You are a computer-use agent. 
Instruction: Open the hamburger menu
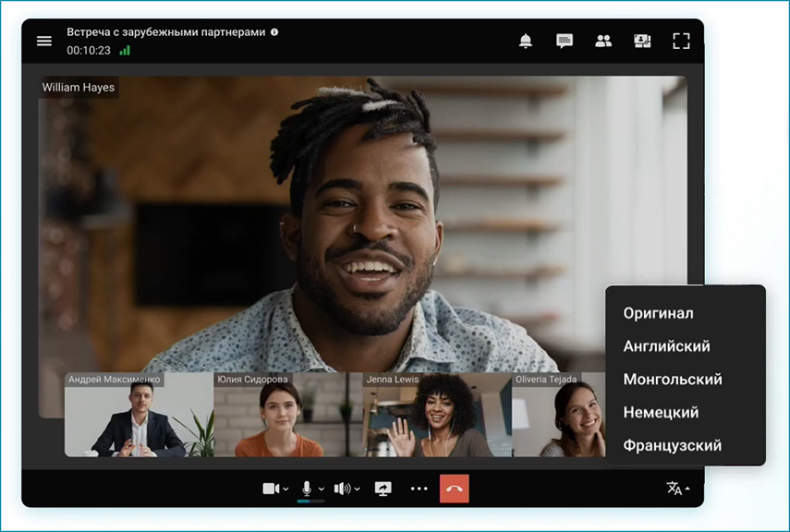pyautogui.click(x=44, y=41)
